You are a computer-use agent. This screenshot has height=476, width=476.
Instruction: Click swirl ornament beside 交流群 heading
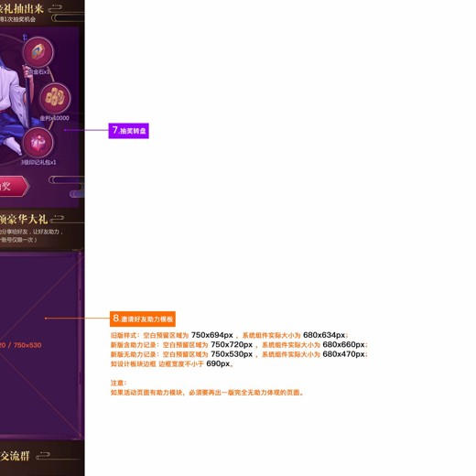point(43,456)
